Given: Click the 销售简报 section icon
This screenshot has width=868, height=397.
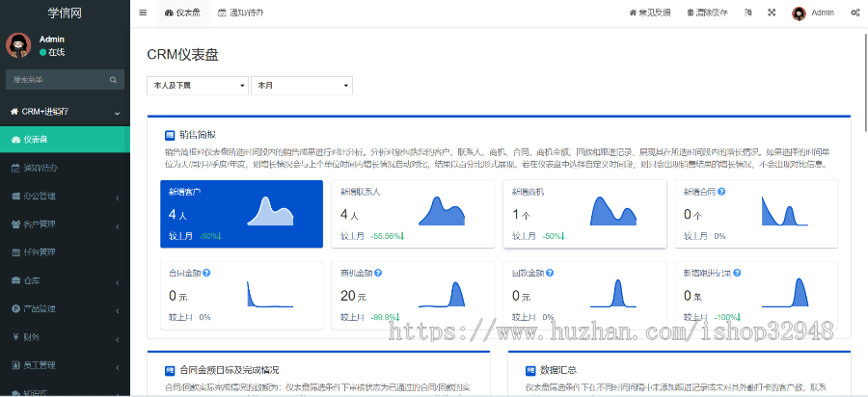Looking at the screenshot, I should [x=170, y=134].
